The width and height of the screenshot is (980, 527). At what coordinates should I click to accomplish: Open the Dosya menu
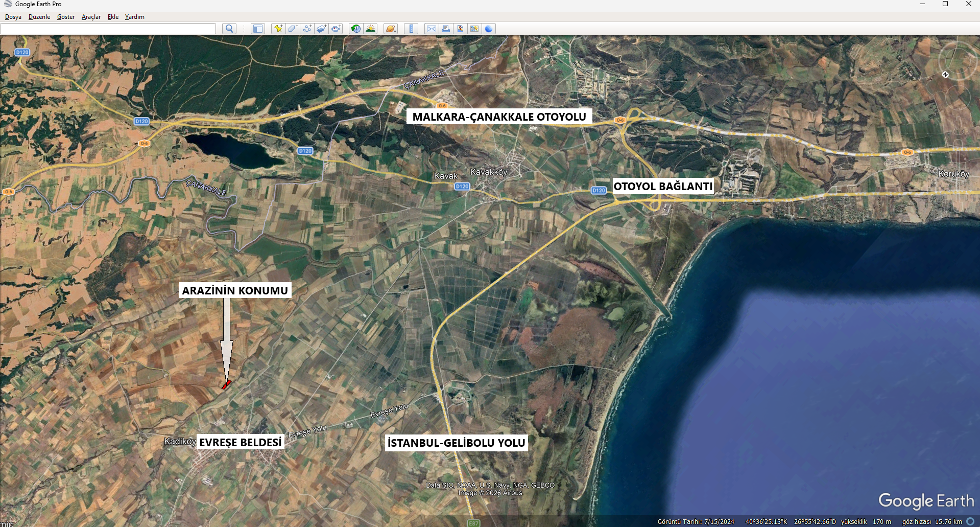coord(13,17)
